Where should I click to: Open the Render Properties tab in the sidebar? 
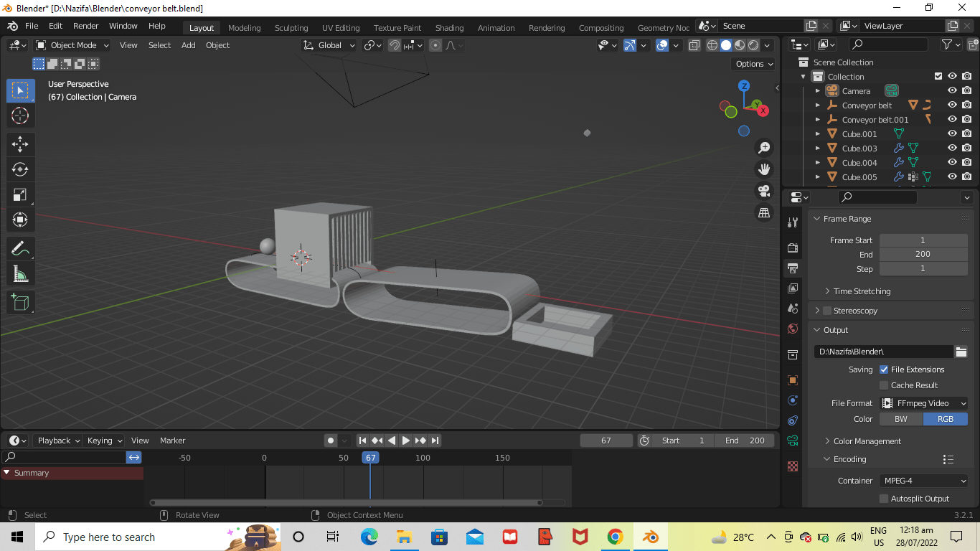792,248
